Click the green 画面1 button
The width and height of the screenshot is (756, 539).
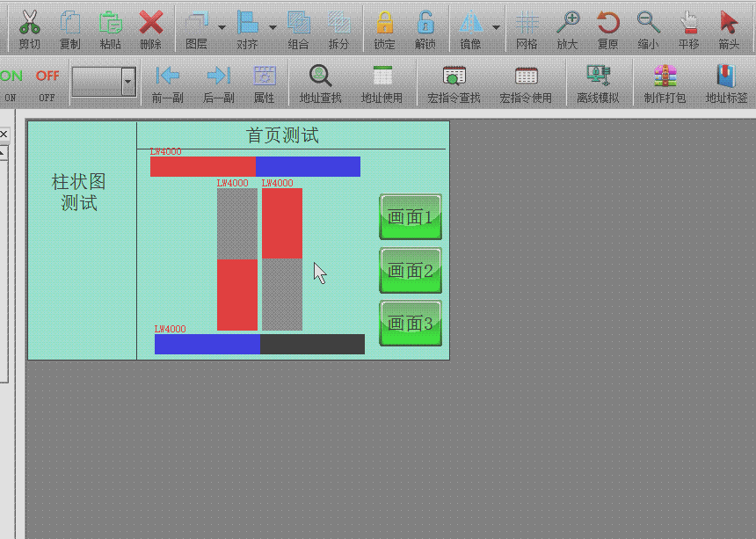coord(411,217)
